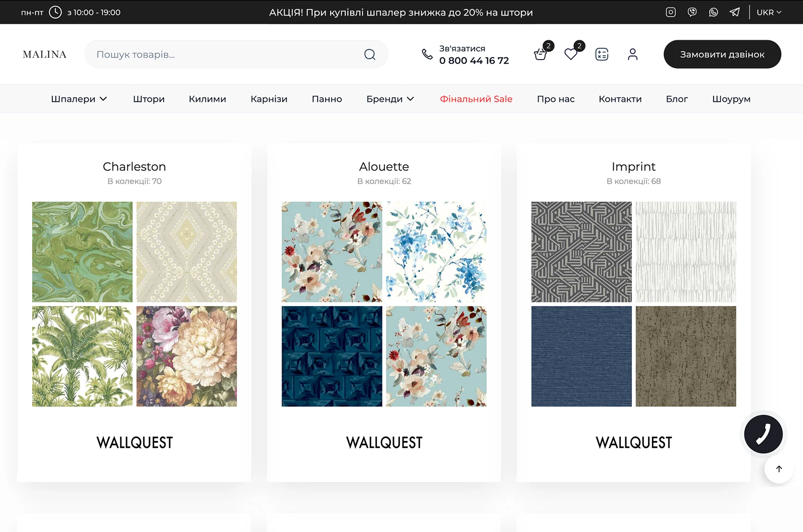
Task: Click 'В колекції: 70' text
Action: click(x=135, y=181)
